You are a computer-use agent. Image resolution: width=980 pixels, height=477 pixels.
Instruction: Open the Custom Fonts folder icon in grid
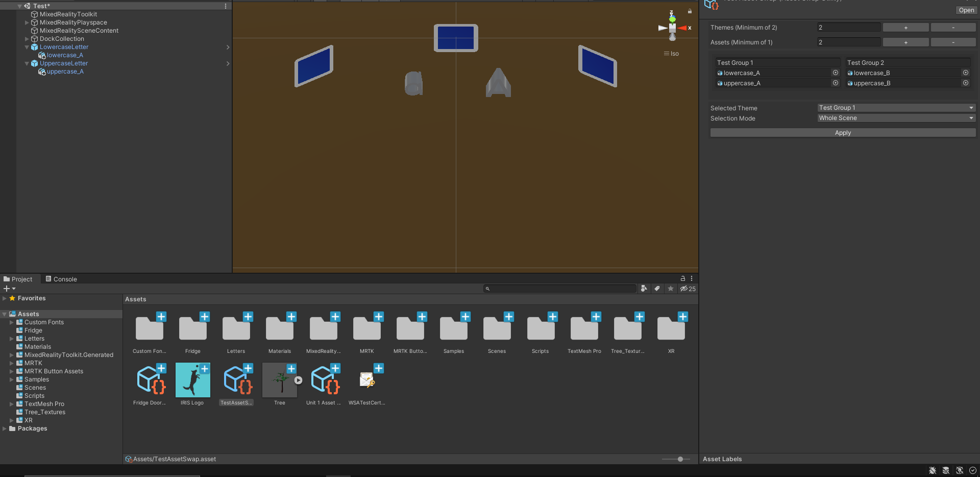(150, 329)
